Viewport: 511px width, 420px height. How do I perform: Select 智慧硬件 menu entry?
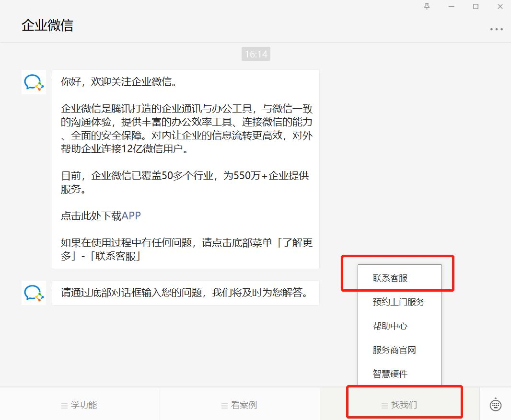click(390, 374)
